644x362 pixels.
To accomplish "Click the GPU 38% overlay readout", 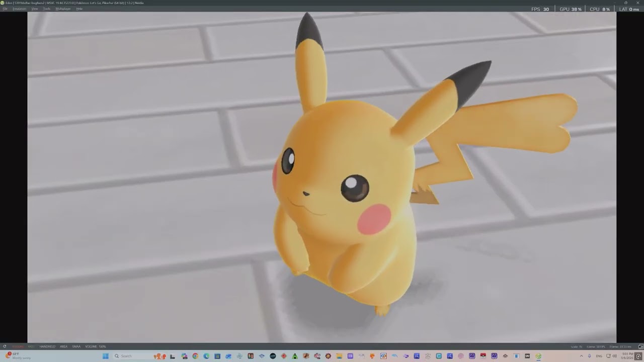I will 571,9.
